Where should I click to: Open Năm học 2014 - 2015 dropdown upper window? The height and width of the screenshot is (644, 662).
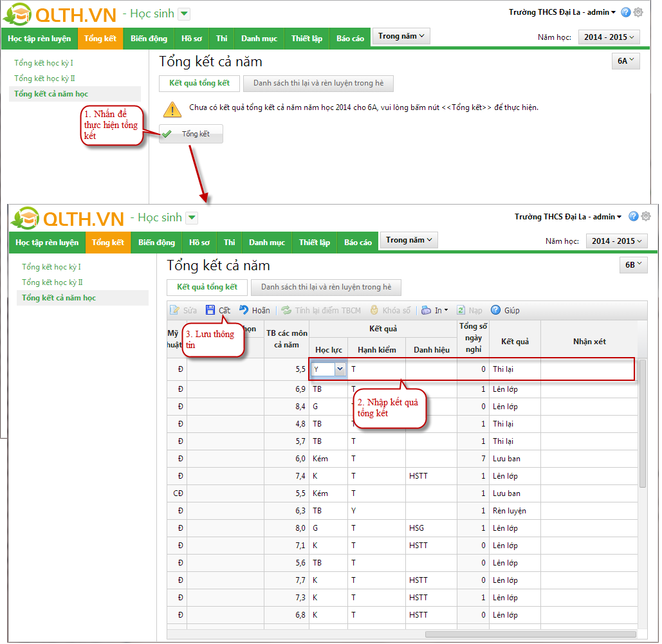609,37
